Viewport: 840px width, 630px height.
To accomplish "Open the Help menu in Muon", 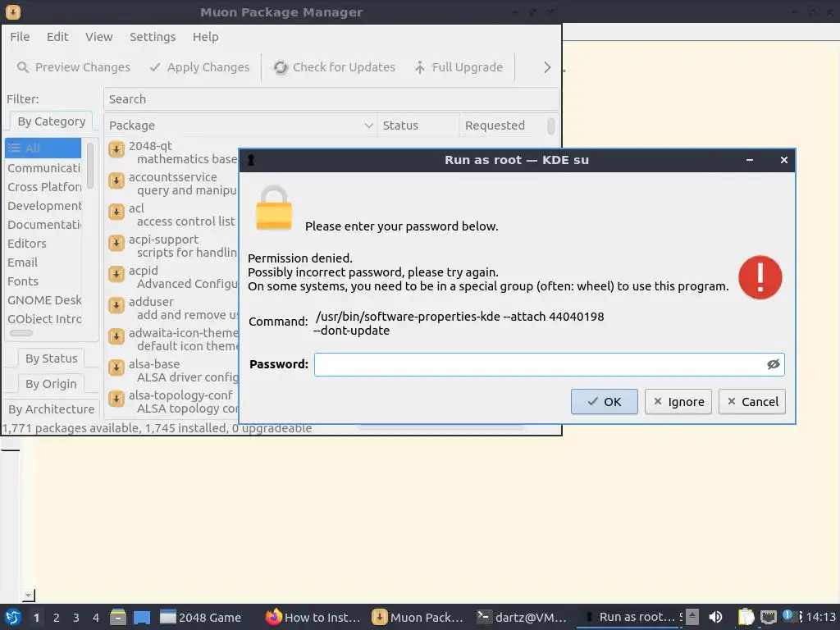I will [206, 36].
